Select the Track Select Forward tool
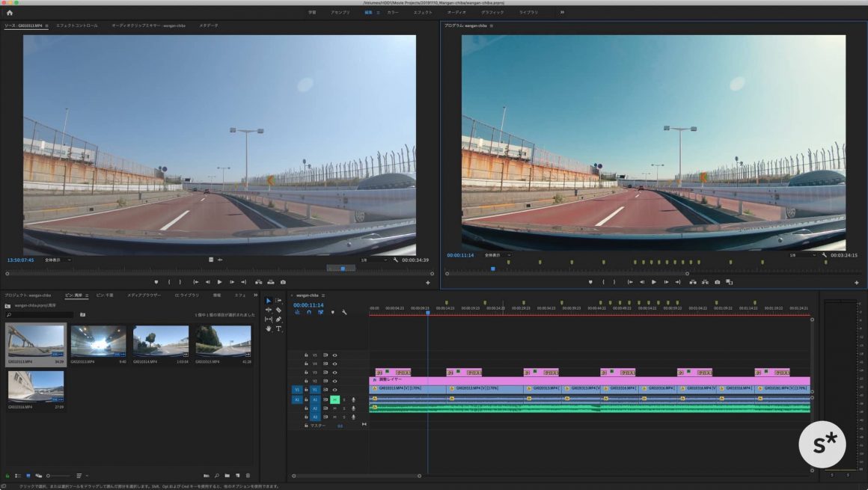Screen dimensions: 868x490 pyautogui.click(x=278, y=301)
